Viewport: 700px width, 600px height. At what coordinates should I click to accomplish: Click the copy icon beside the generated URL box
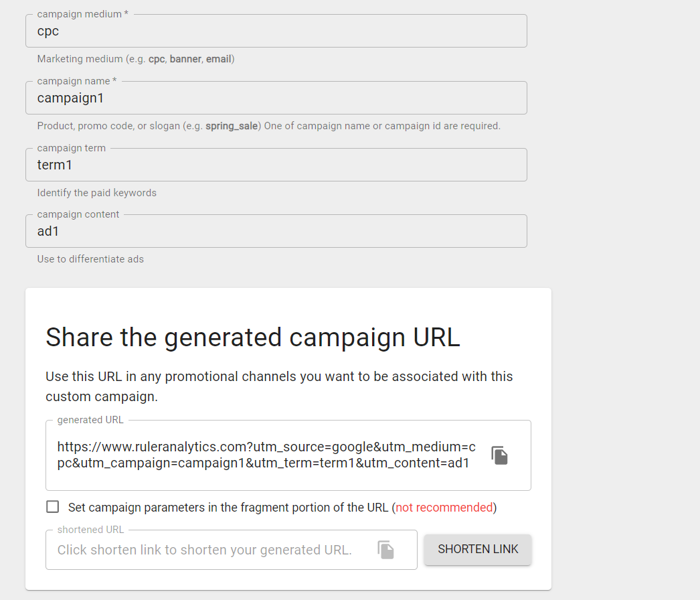click(499, 454)
